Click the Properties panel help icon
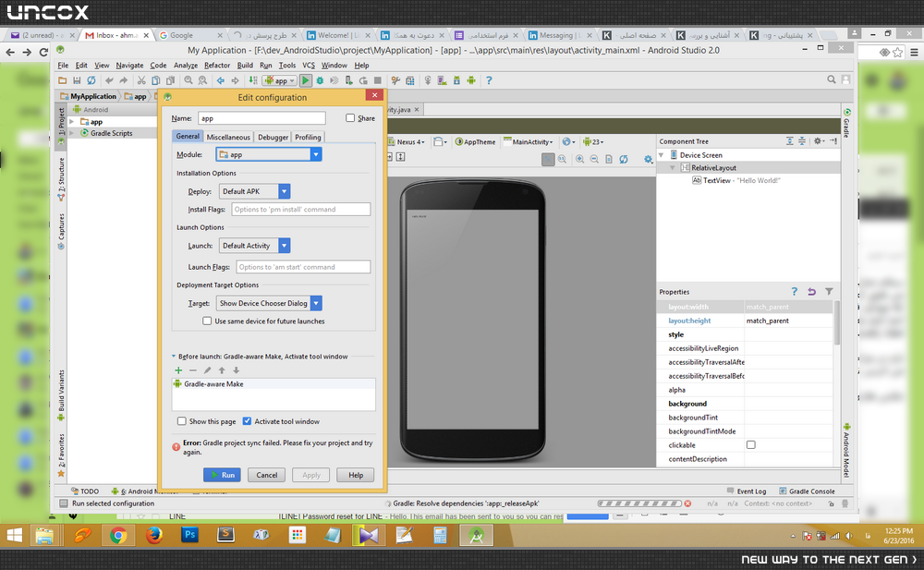924x570 pixels. tap(795, 291)
